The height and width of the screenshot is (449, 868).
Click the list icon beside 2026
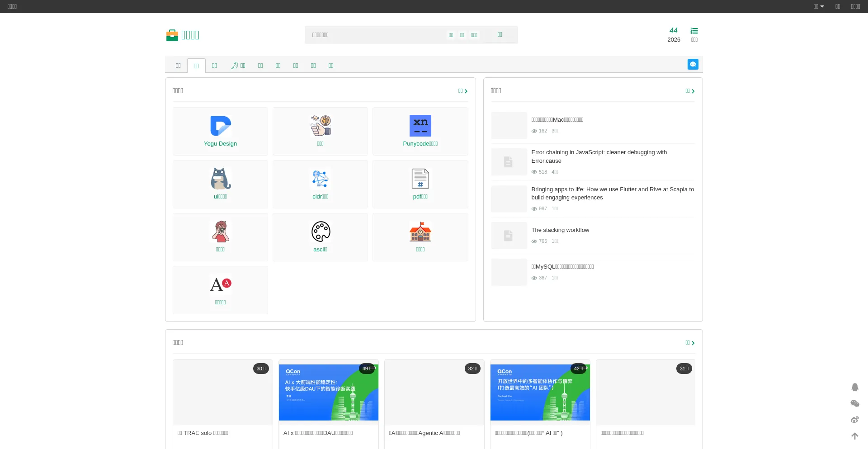point(694,31)
